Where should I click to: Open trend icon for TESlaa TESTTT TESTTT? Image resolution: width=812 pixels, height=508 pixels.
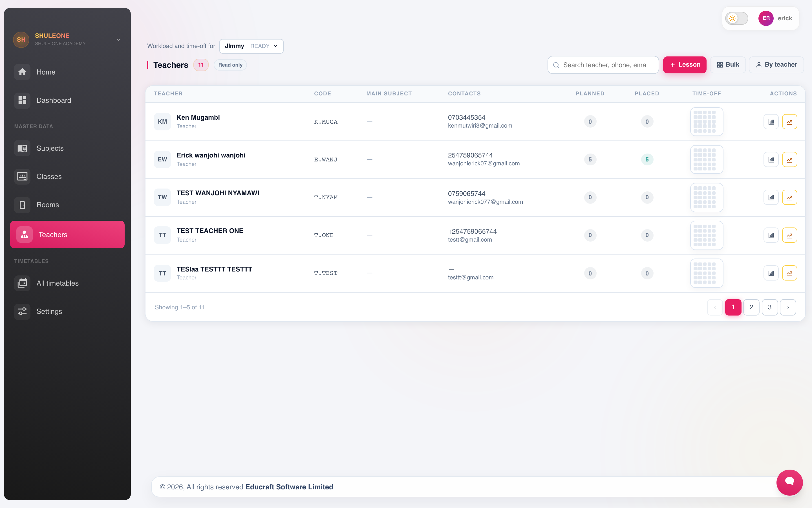pos(789,273)
